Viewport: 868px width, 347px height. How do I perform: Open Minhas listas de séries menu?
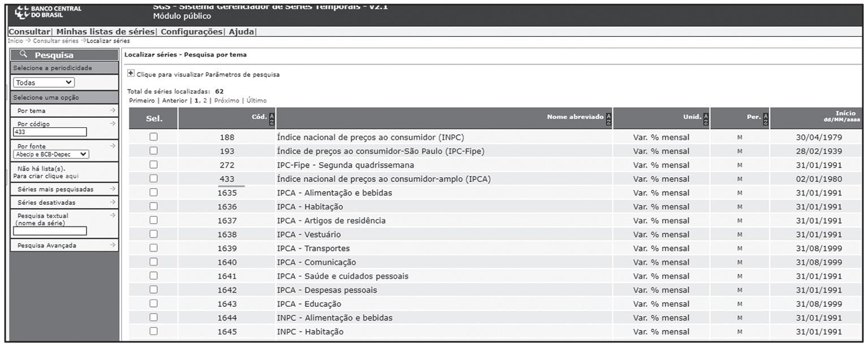[105, 32]
